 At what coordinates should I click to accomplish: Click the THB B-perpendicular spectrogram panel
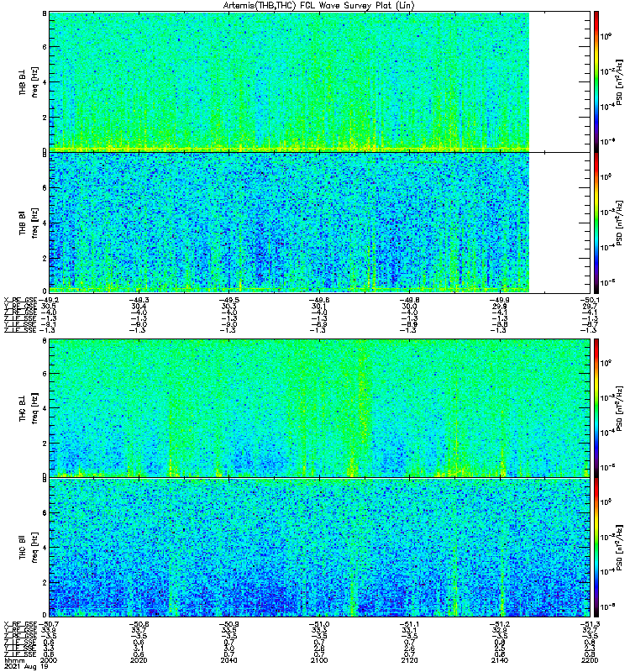[320, 81]
